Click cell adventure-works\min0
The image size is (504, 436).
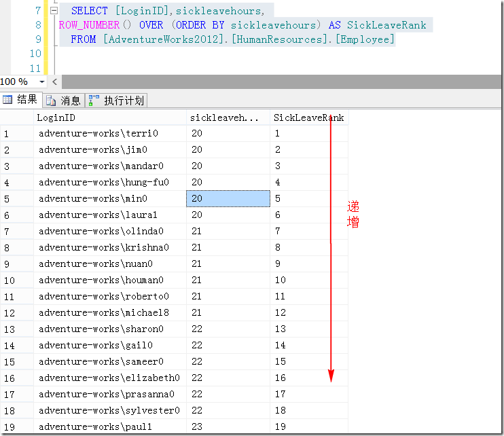[x=109, y=198]
